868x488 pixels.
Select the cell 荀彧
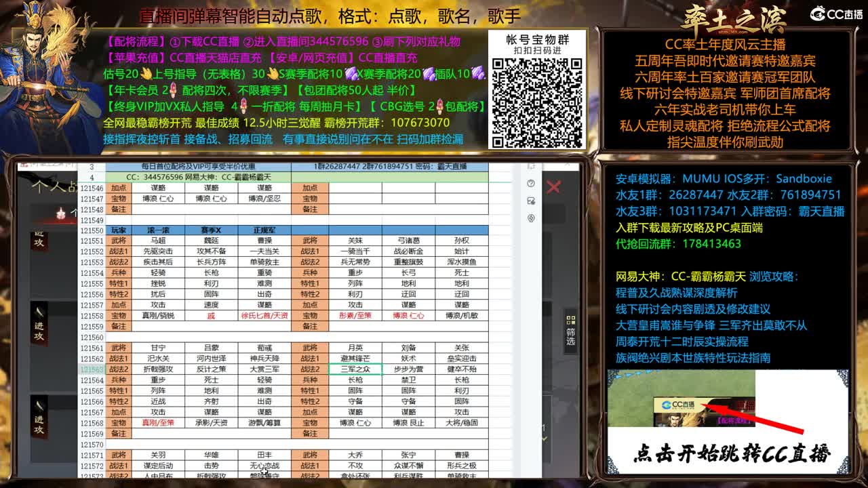(x=264, y=348)
